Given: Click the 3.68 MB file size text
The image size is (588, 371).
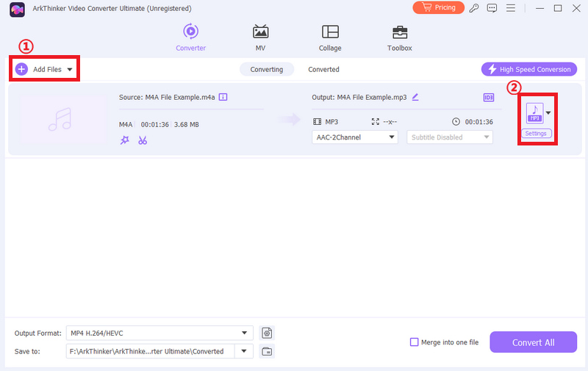Looking at the screenshot, I should coord(187,124).
